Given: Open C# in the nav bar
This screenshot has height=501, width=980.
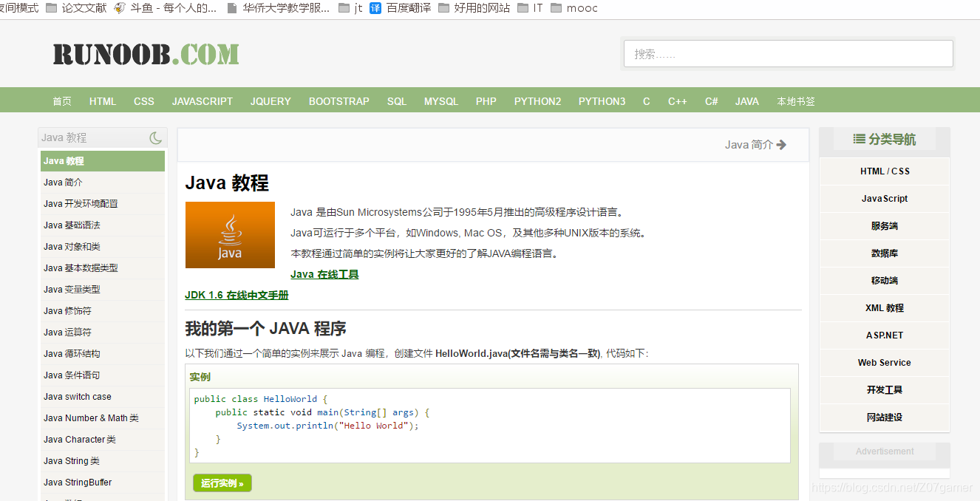Looking at the screenshot, I should (712, 101).
